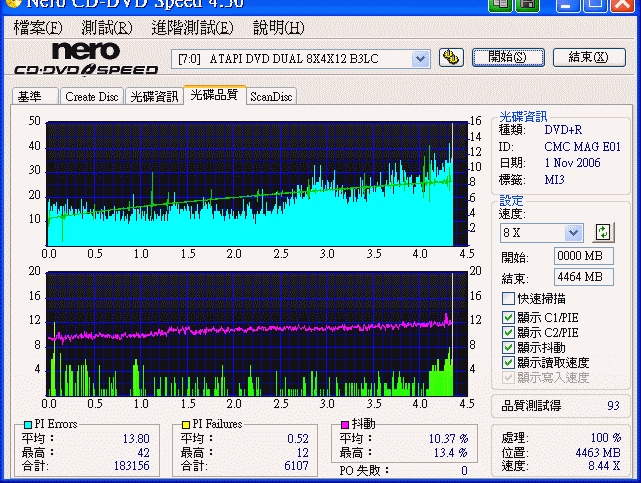
Task: Open the 檔案(F) file menu
Action: [38, 28]
